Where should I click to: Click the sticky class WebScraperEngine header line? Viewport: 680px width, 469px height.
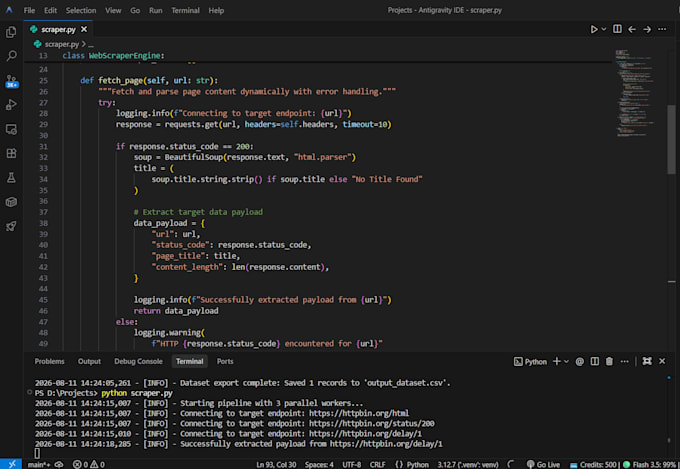(x=317, y=56)
